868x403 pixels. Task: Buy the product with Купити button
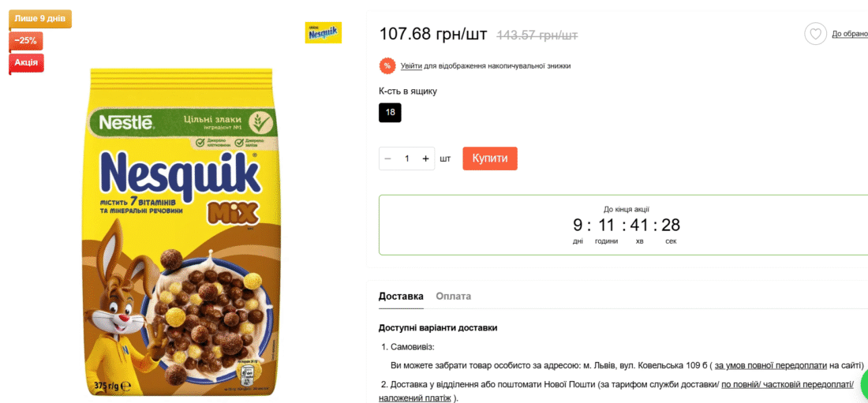[x=490, y=159]
